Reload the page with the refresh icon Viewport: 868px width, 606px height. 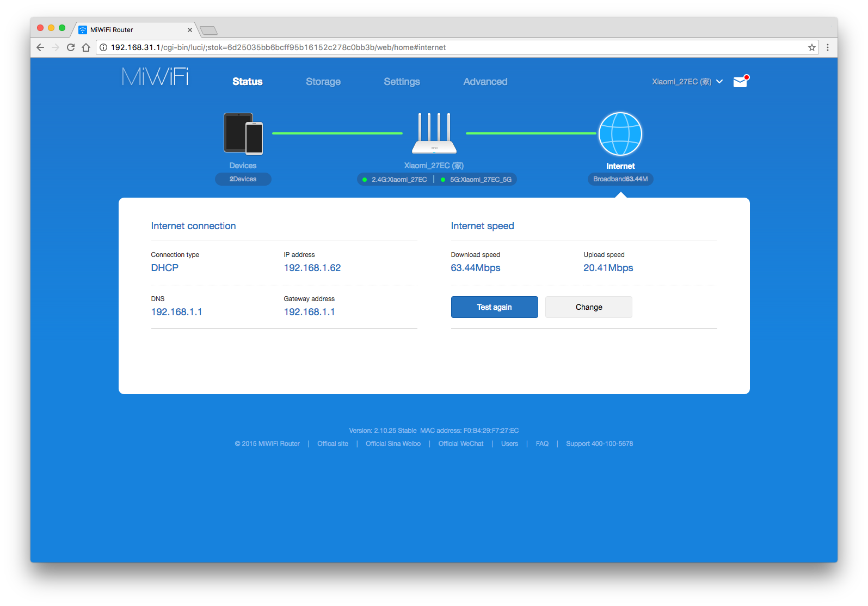click(x=71, y=47)
